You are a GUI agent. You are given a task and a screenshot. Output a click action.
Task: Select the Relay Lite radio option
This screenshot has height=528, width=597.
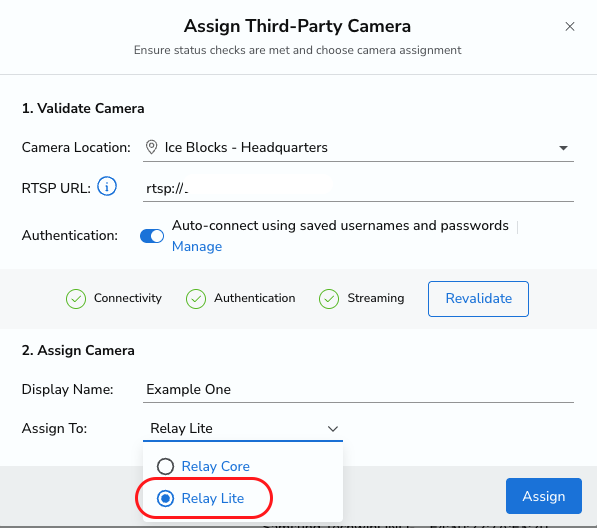pos(165,498)
